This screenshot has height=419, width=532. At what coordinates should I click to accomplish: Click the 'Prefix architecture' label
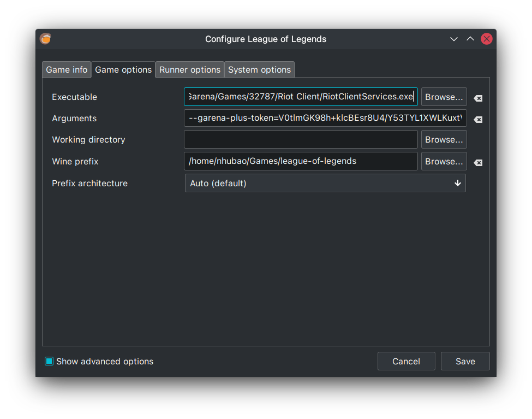click(x=89, y=183)
